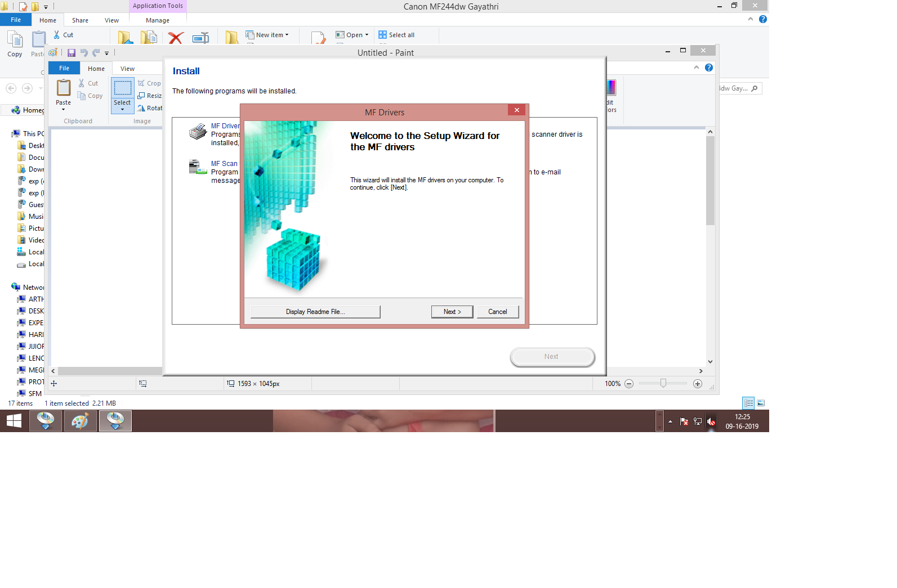Click Display Readme File button

315,312
